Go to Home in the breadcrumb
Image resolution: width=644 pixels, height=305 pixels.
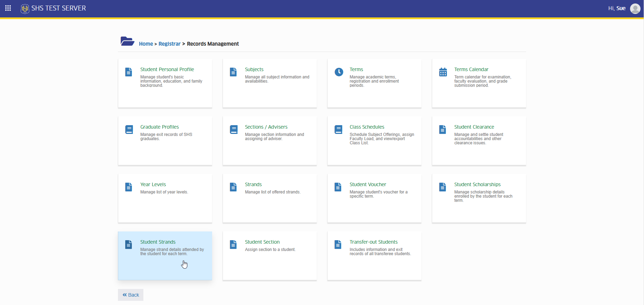click(146, 44)
